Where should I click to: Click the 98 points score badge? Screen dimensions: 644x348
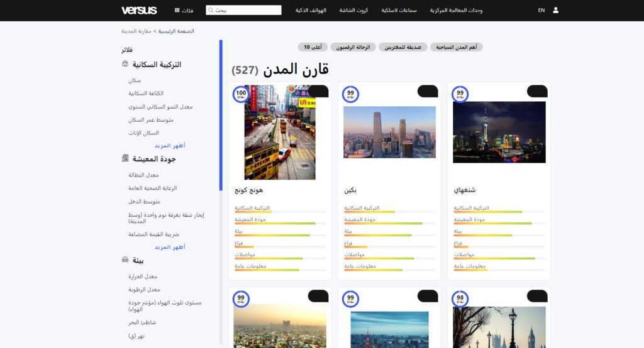(460, 299)
